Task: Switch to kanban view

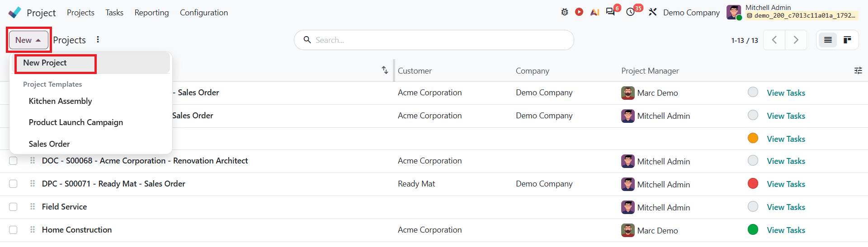Action: tap(848, 40)
